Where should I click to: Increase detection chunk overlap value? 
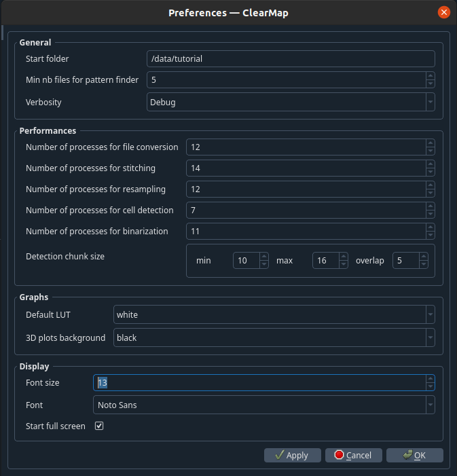point(424,257)
